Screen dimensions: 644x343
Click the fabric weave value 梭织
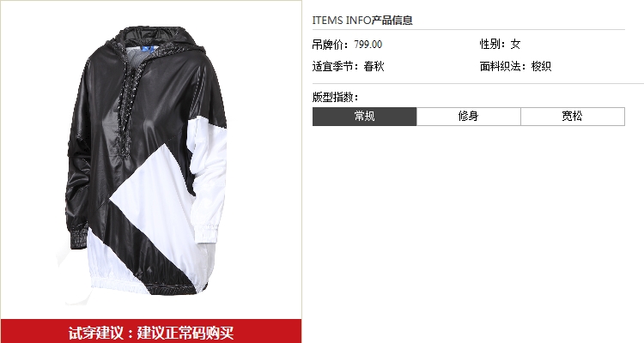pyautogui.click(x=541, y=66)
